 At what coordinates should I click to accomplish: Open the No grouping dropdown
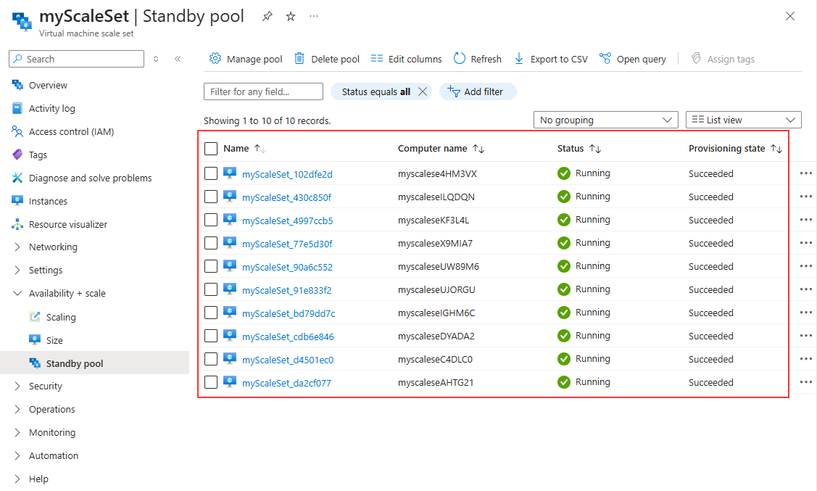pyautogui.click(x=605, y=120)
